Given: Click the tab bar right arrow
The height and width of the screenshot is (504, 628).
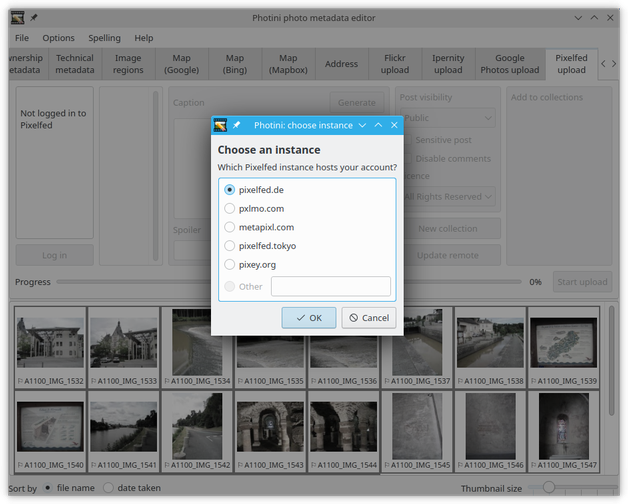Looking at the screenshot, I should [x=614, y=64].
